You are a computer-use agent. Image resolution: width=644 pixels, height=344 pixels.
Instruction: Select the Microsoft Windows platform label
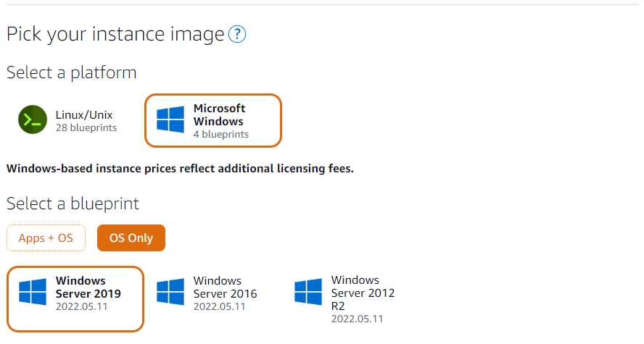pyautogui.click(x=219, y=115)
